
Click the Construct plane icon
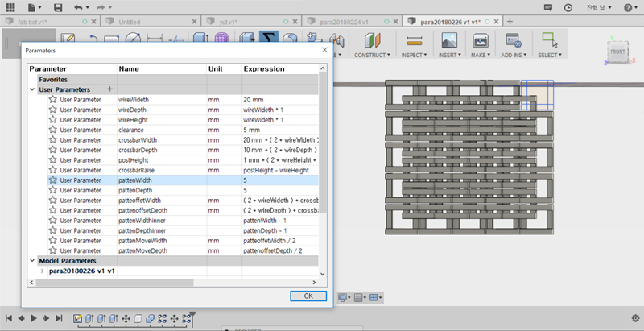point(372,39)
